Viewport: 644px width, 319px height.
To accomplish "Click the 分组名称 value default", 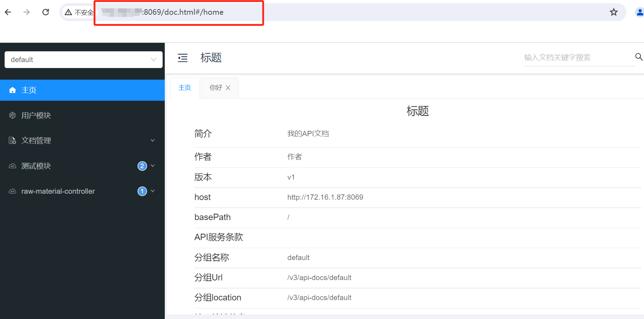I will (299, 258).
